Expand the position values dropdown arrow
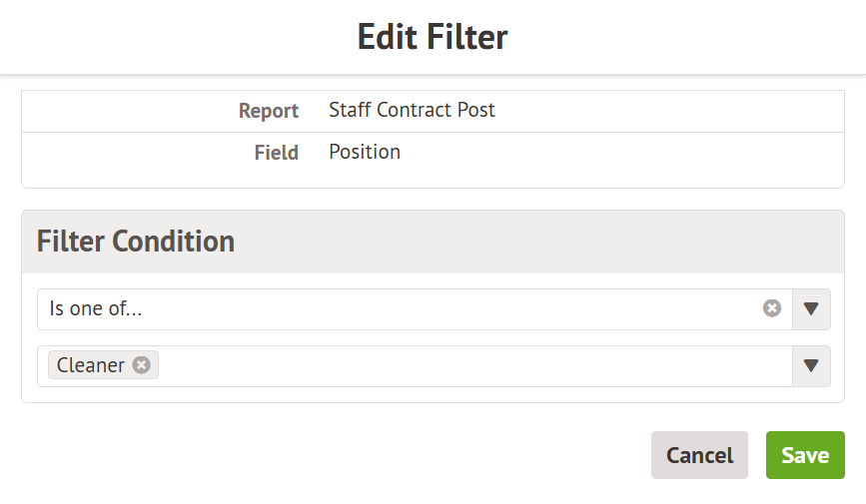The width and height of the screenshot is (866, 504). pyautogui.click(x=811, y=366)
